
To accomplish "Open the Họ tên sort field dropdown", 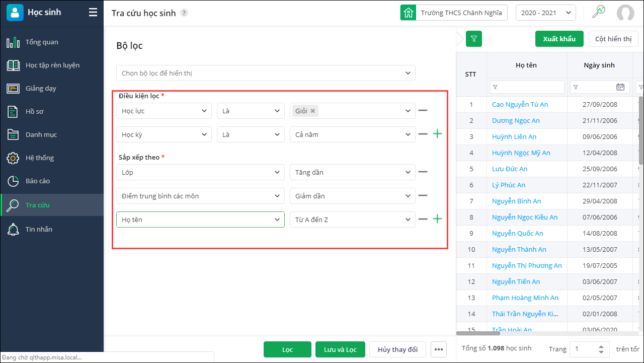I will (200, 220).
